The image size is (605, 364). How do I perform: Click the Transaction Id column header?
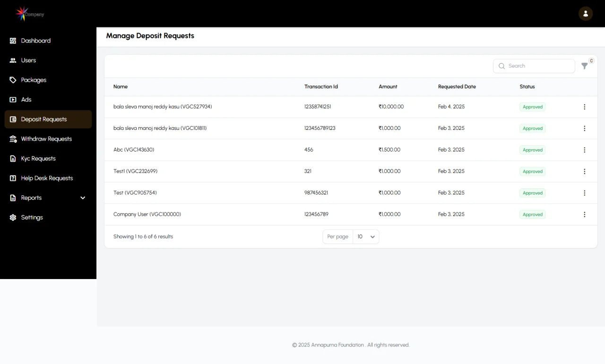click(321, 87)
